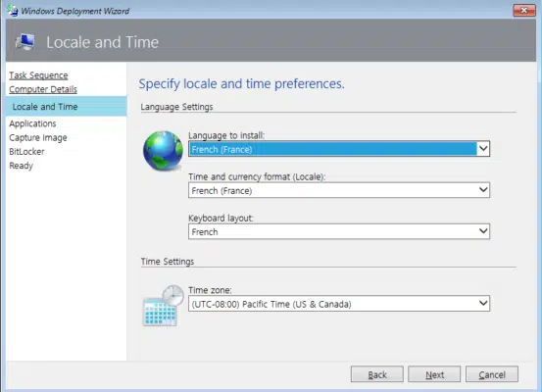This screenshot has height=392, width=542.
Task: Click the Cancel button
Action: [492, 374]
